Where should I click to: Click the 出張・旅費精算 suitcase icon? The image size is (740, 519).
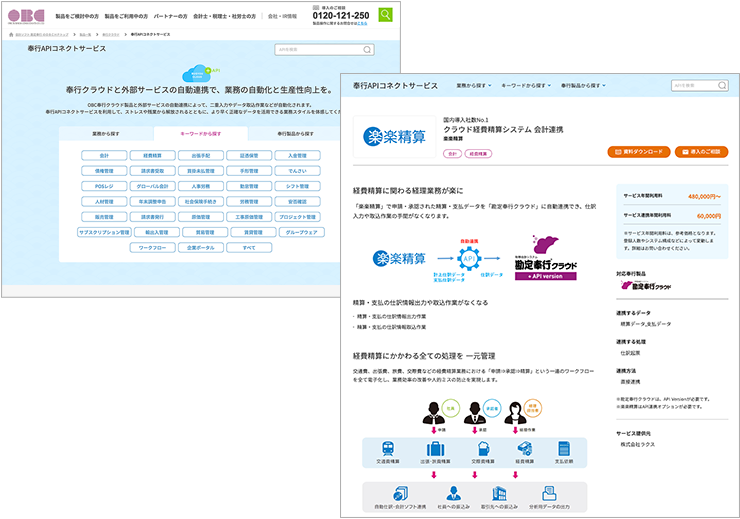tap(435, 448)
